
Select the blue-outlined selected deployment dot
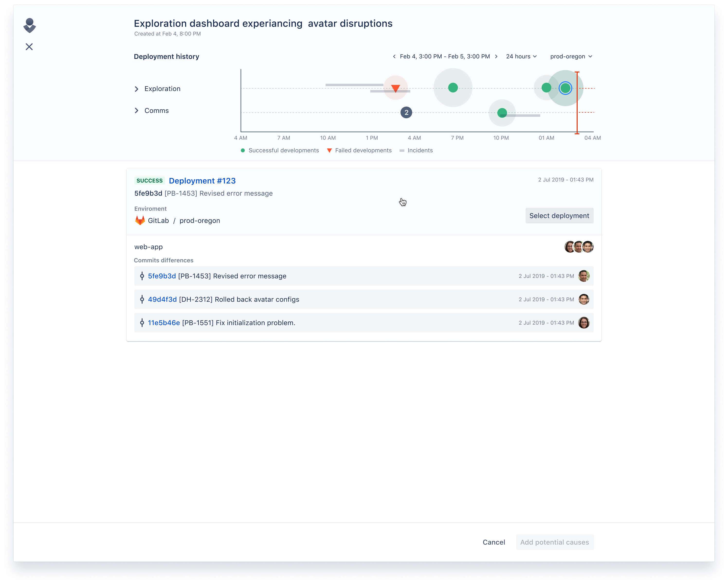(565, 88)
